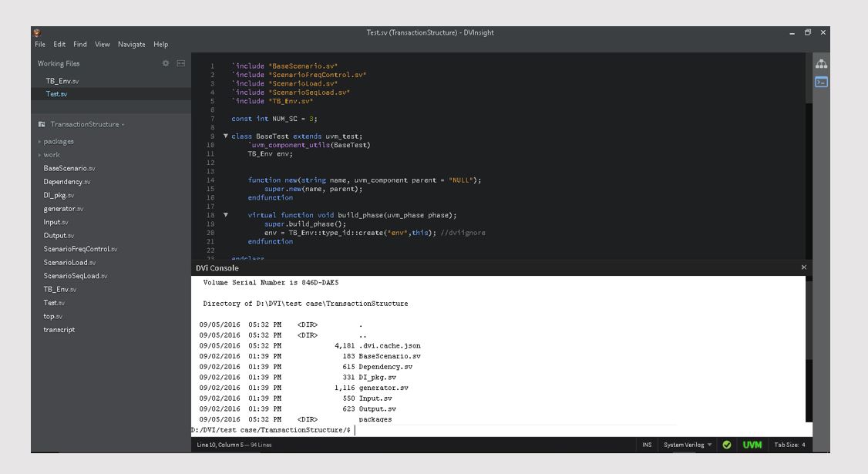Open DI_pkg.sv in project tree
Viewport: 868px width, 474px height.
coord(59,196)
